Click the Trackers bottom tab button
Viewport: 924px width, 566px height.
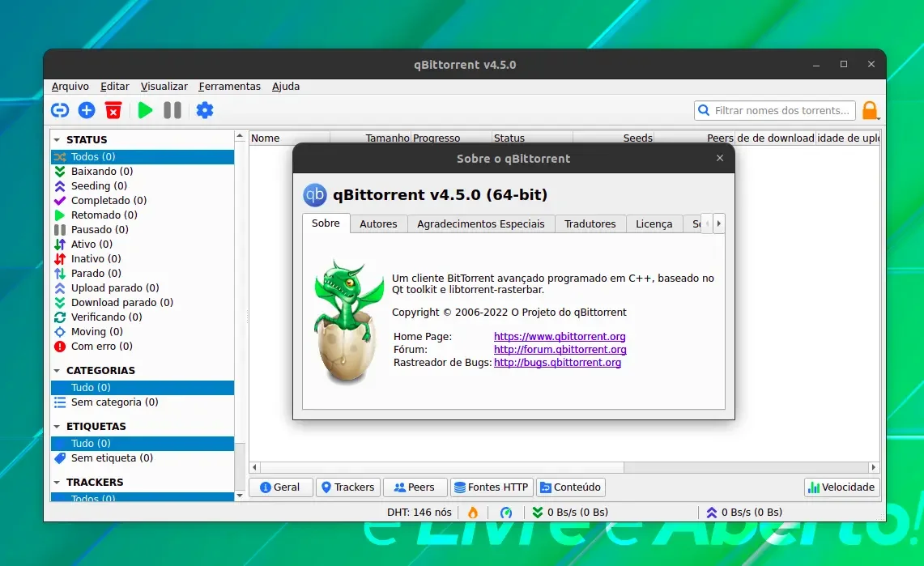tap(348, 487)
